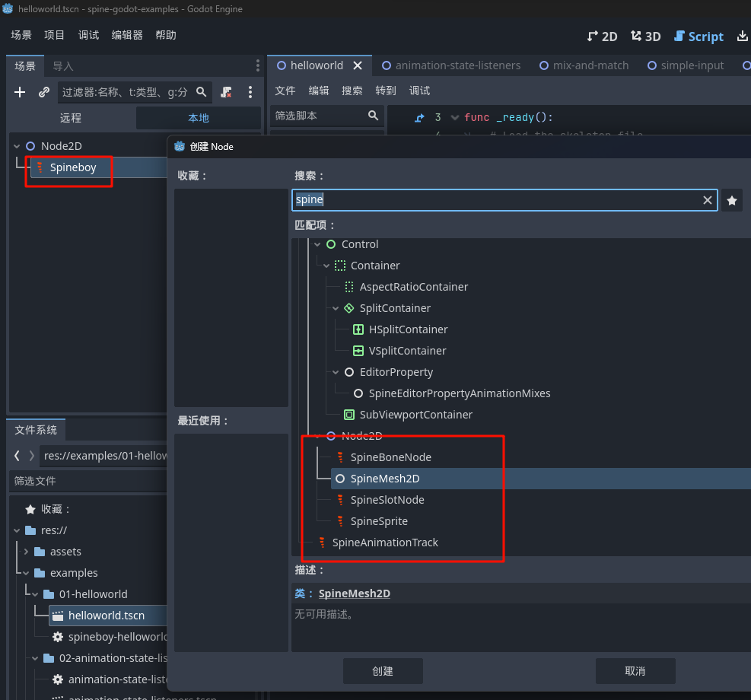Click the script filter magnifier icon

[x=373, y=116]
